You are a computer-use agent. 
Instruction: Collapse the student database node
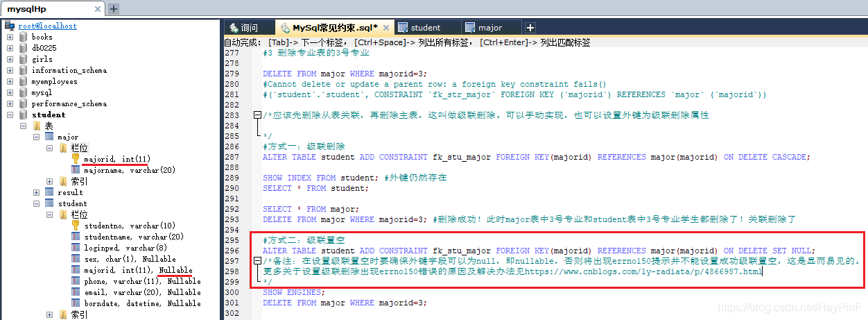10,115
